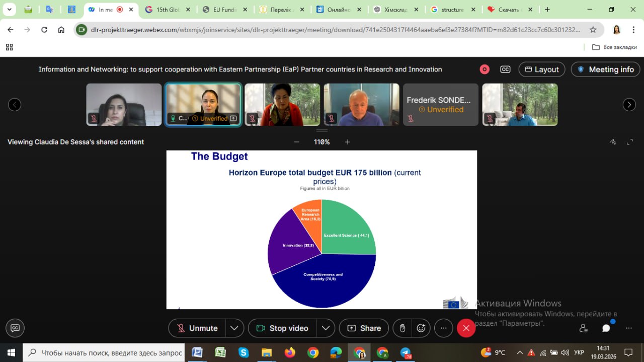The height and width of the screenshot is (362, 644).
Task: Click the annotate pen icon
Action: [x=613, y=142]
